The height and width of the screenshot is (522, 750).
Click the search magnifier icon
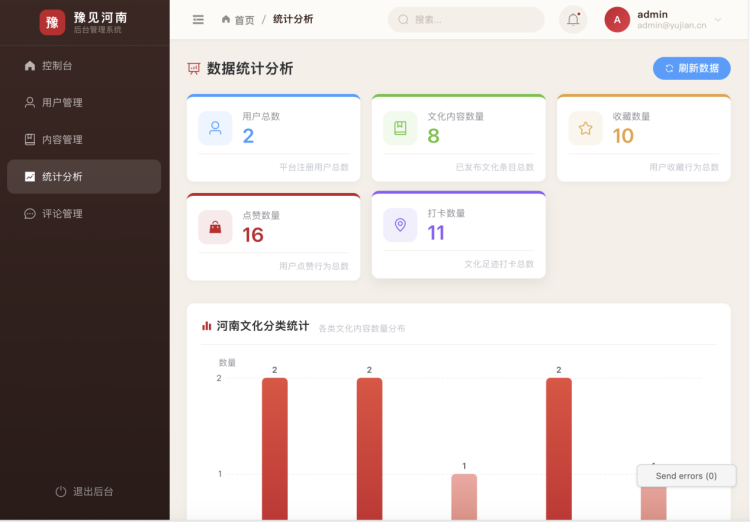403,20
